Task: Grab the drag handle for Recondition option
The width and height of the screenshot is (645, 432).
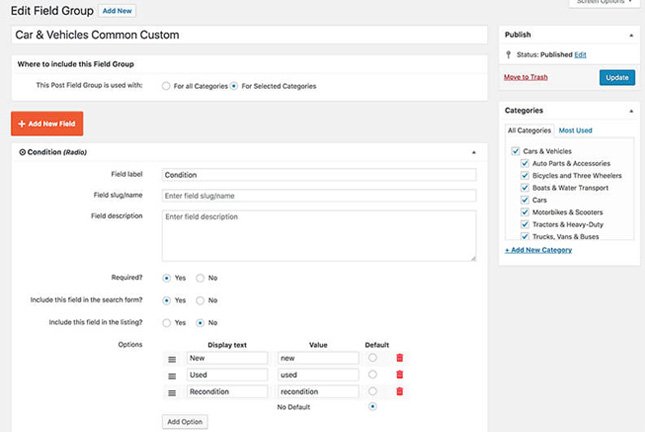Action: [172, 393]
